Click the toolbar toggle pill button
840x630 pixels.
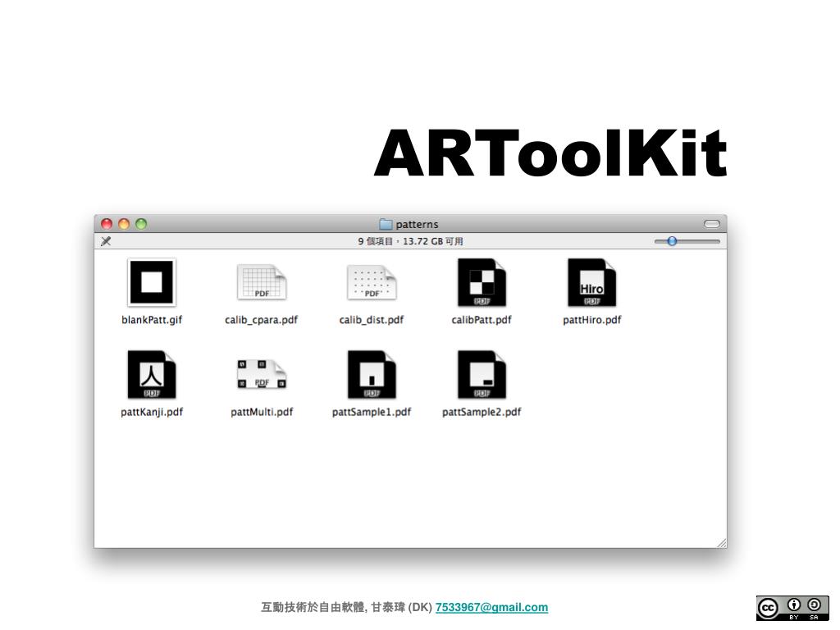pos(711,224)
